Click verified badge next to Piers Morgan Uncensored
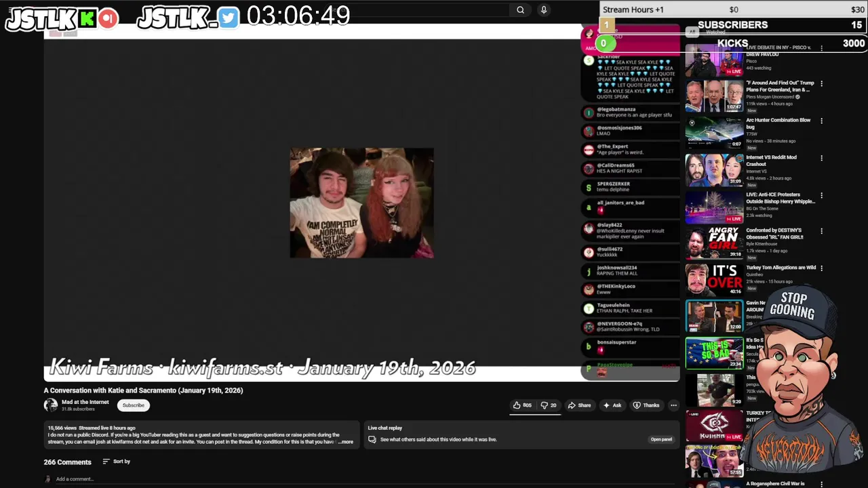Screen dimensions: 868x488 (797, 97)
